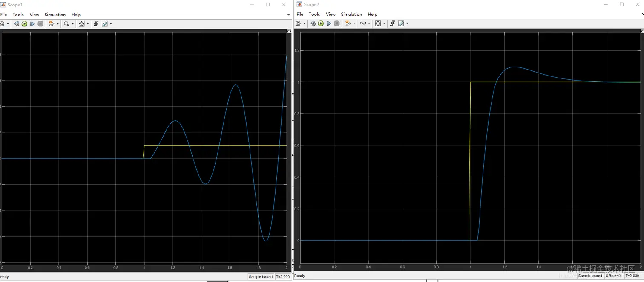This screenshot has width=644, height=282.
Task: Expand configuration dropdown arrow in Scope2 toolbar
Action: click(304, 23)
